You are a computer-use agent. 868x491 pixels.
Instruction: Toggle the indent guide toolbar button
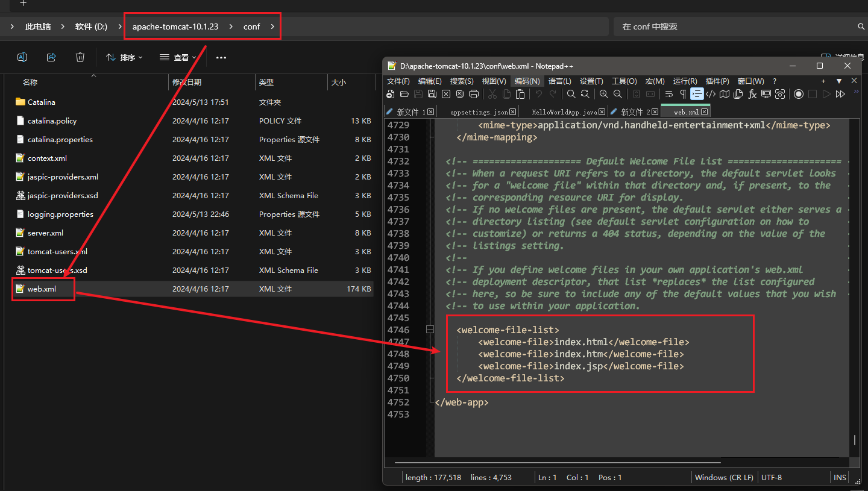coord(697,94)
